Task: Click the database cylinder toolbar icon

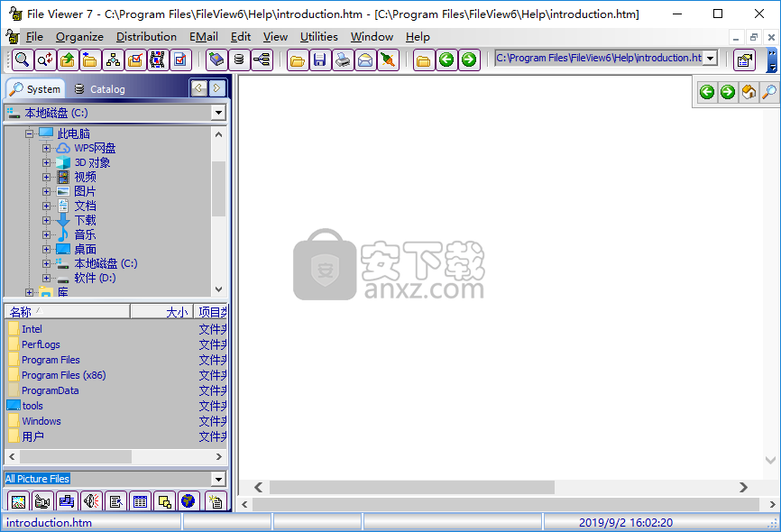Action: pos(239,60)
